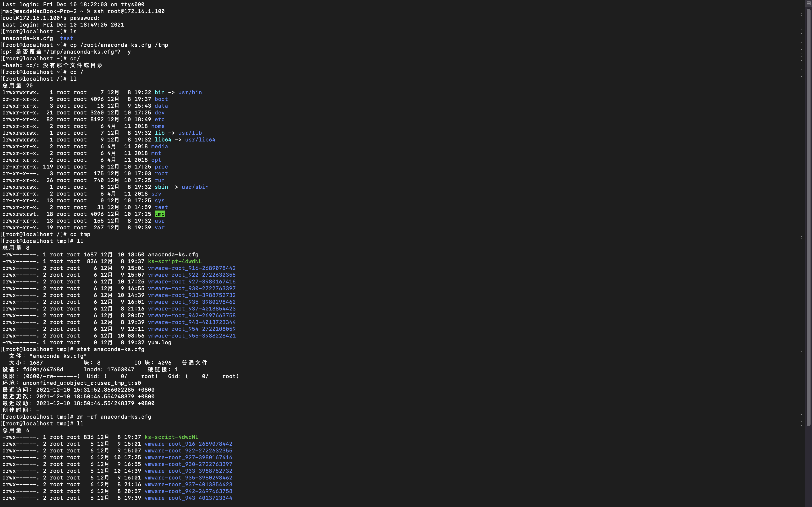Screen dimensions: 812x507
Task: Click the blue test directory in ls output
Action: 66,38
